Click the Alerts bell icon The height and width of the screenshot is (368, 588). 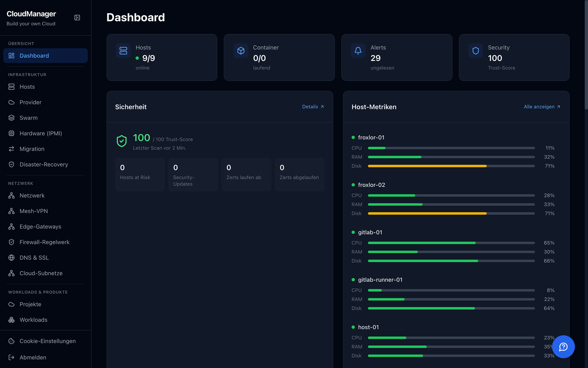pos(358,51)
